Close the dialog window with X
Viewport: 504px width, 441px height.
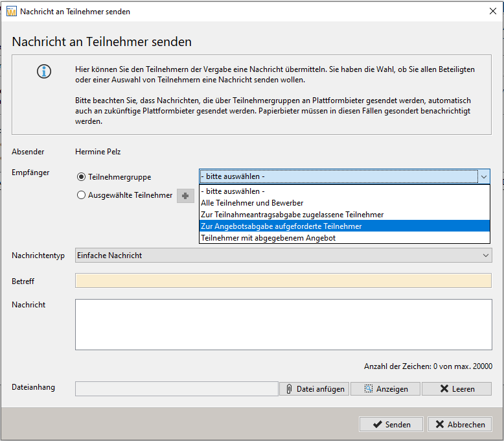pyautogui.click(x=493, y=11)
